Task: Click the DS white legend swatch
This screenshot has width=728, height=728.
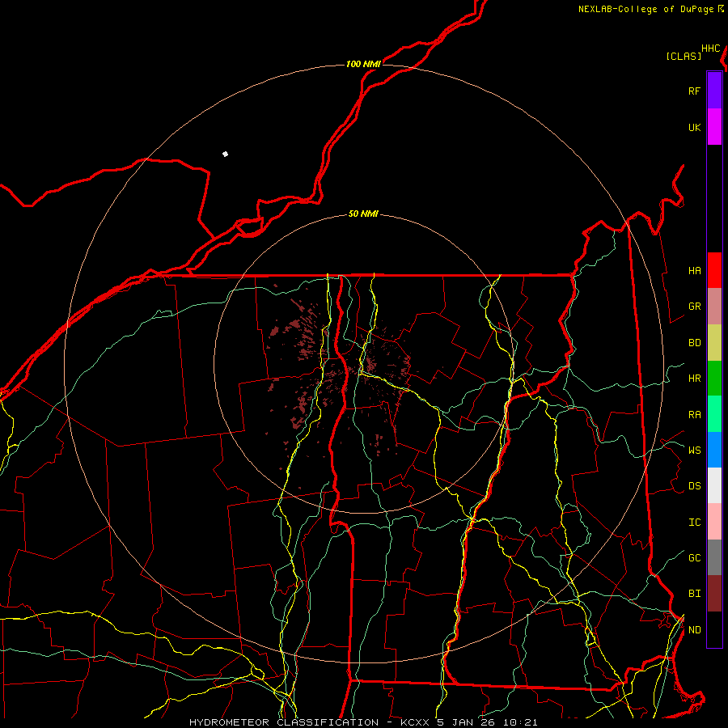Action: (x=714, y=485)
